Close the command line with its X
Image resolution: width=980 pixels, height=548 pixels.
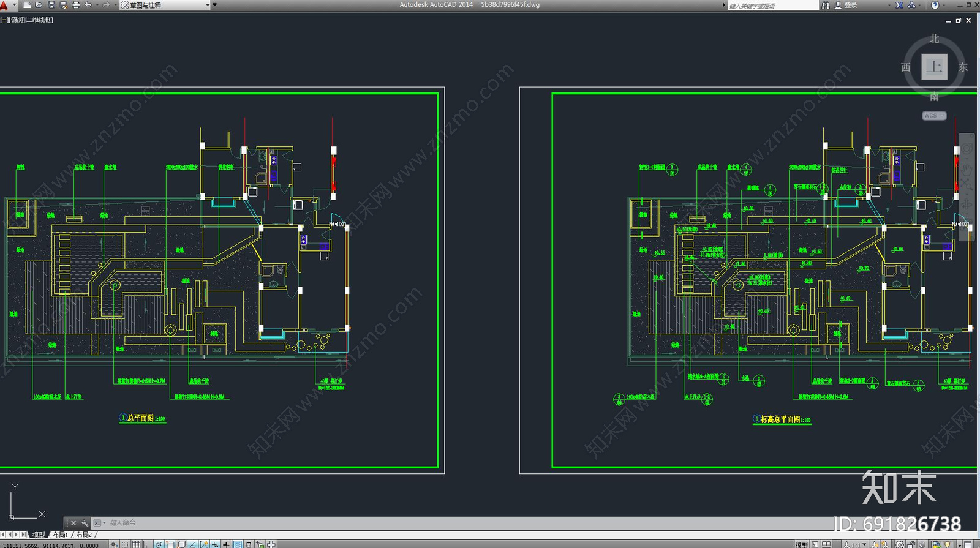73,523
